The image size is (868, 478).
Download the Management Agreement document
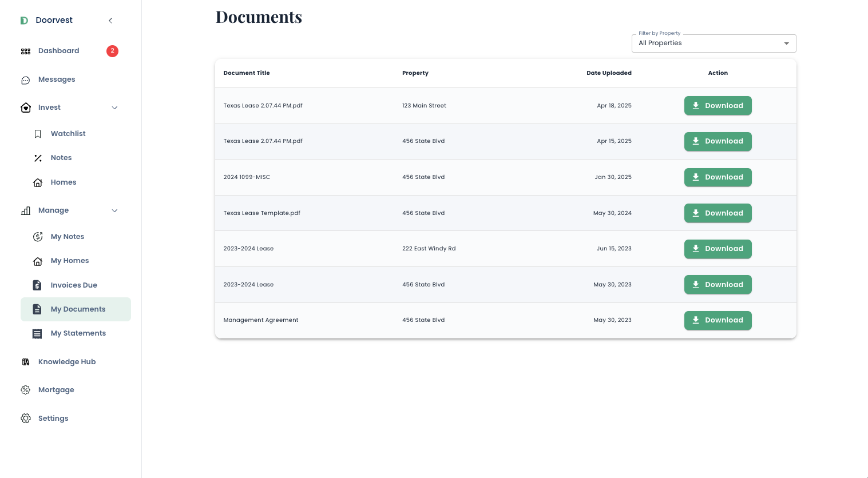click(718, 320)
